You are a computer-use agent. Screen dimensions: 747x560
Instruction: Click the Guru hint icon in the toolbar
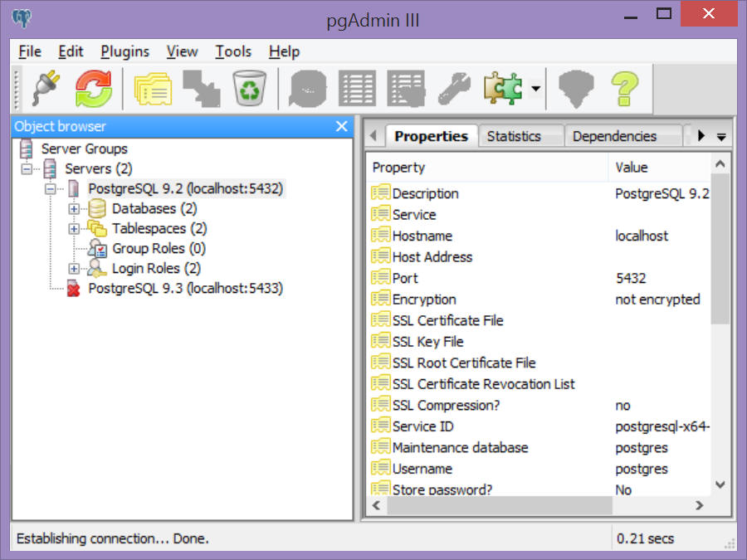point(576,89)
